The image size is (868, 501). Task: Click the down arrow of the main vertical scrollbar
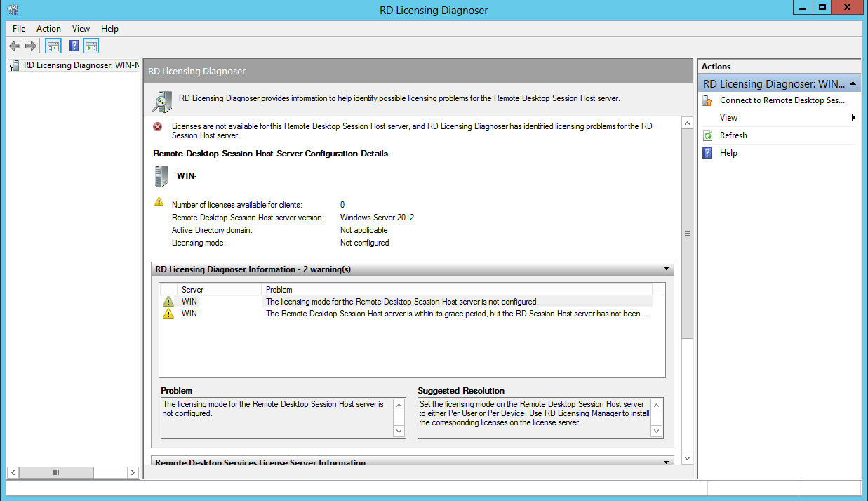coord(687,457)
